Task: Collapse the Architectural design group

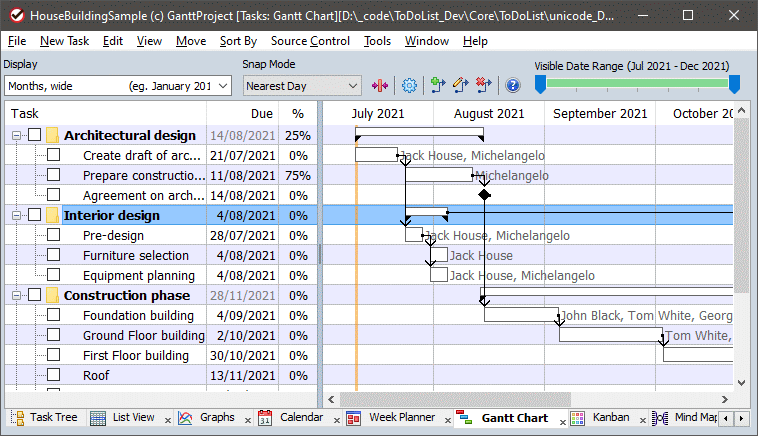Action: click(x=17, y=135)
